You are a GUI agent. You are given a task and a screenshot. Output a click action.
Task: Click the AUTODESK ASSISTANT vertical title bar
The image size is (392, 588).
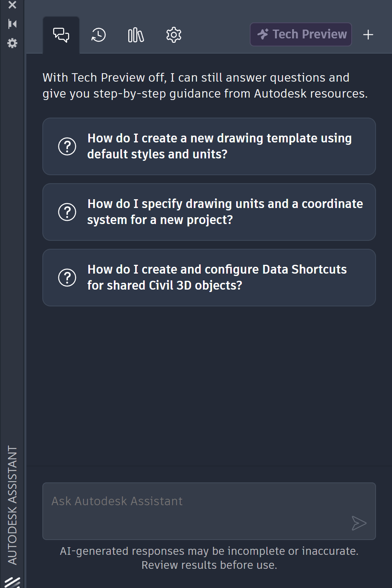12,505
